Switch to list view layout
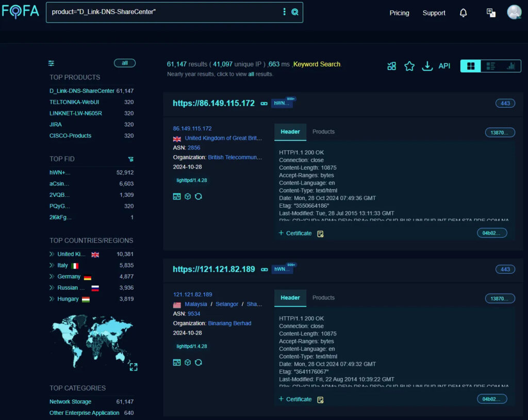The width and height of the screenshot is (528, 420). (x=491, y=66)
